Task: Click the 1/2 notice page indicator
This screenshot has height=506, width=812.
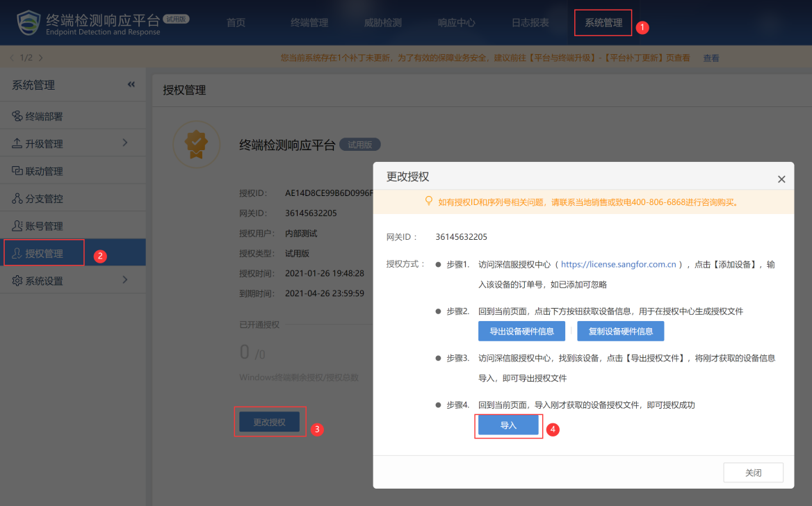Action: click(x=26, y=58)
